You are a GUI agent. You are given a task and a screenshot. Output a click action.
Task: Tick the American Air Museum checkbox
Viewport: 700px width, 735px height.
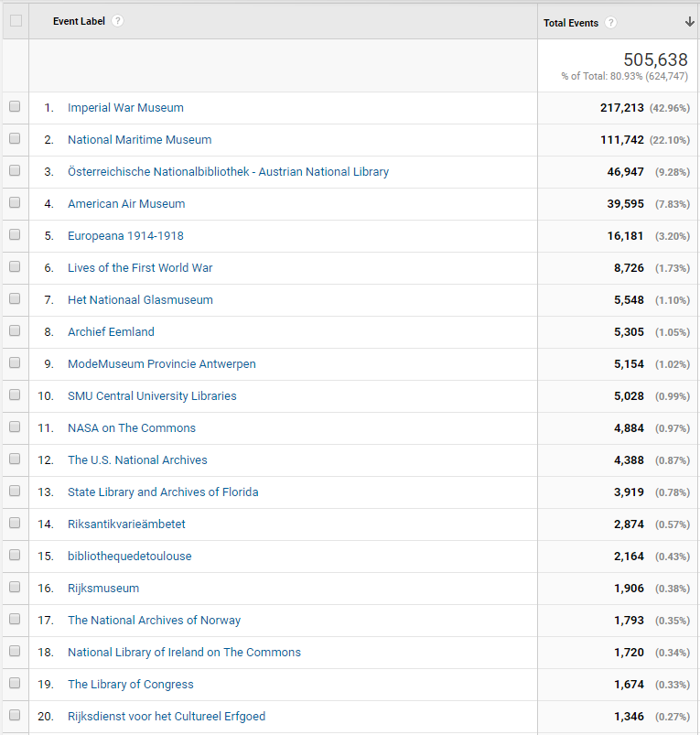click(x=15, y=202)
